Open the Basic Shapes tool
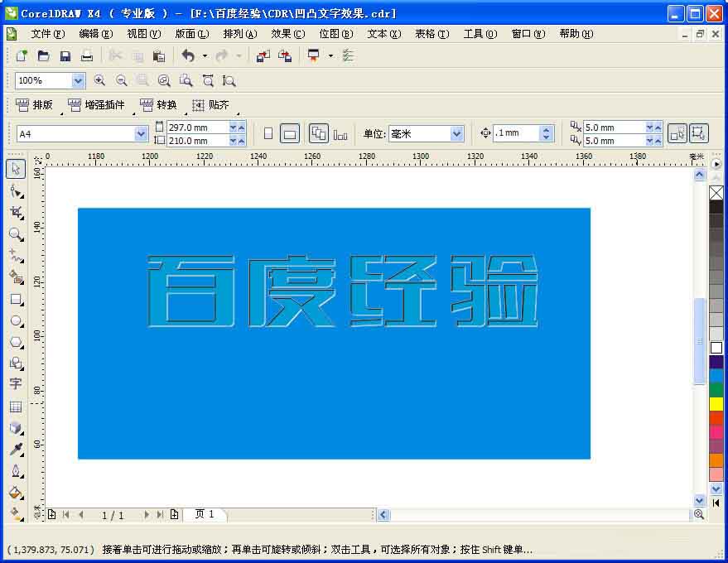This screenshot has width=728, height=563. pos(16,363)
